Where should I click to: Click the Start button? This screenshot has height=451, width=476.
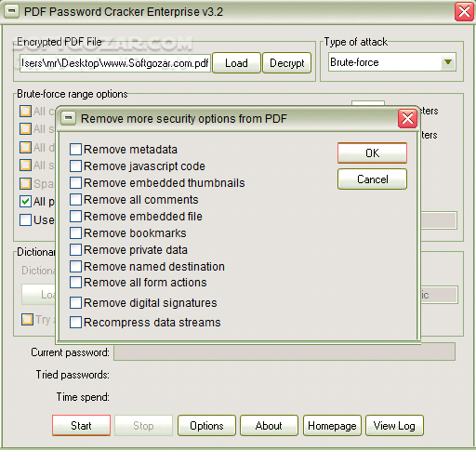point(81,426)
